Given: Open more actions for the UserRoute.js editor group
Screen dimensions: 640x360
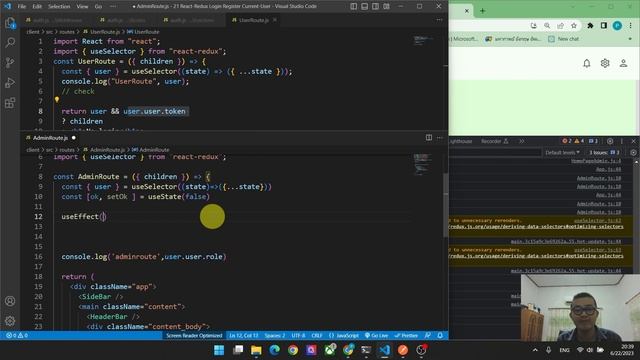Looking at the screenshot, I should [440, 20].
